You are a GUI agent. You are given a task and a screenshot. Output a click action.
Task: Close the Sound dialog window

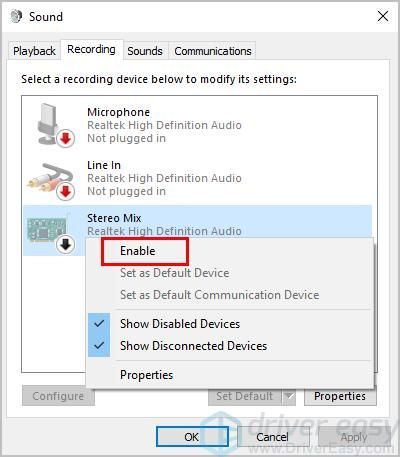tap(383, 16)
